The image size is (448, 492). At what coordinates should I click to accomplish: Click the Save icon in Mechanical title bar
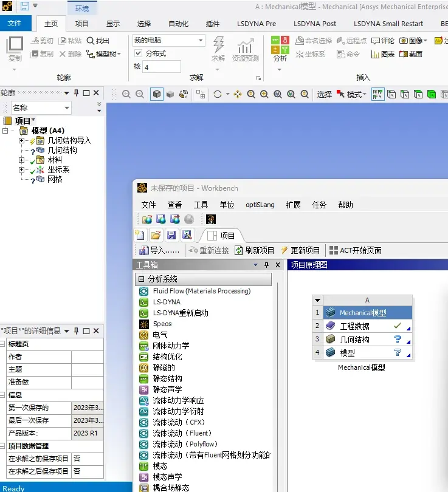(x=25, y=6)
